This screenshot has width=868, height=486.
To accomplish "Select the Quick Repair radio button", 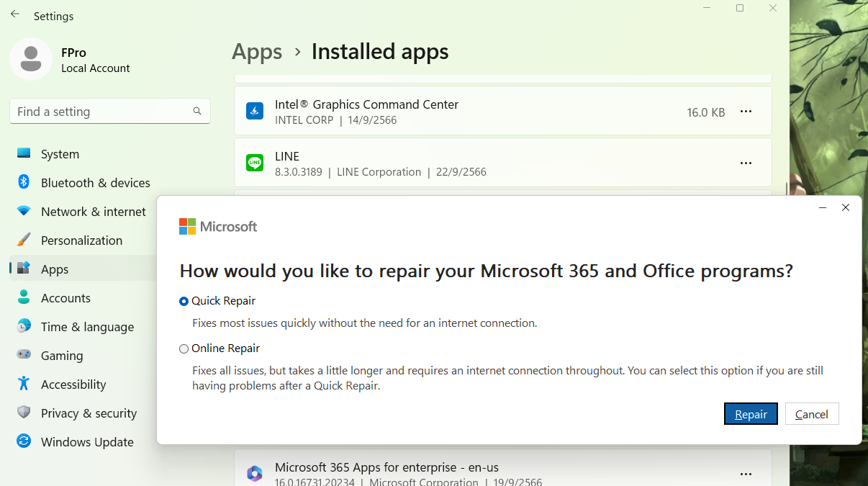I will (x=184, y=302).
